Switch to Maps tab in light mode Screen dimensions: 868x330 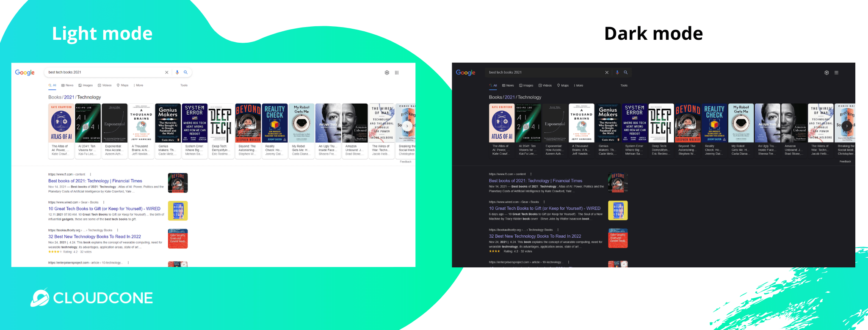[x=122, y=85]
